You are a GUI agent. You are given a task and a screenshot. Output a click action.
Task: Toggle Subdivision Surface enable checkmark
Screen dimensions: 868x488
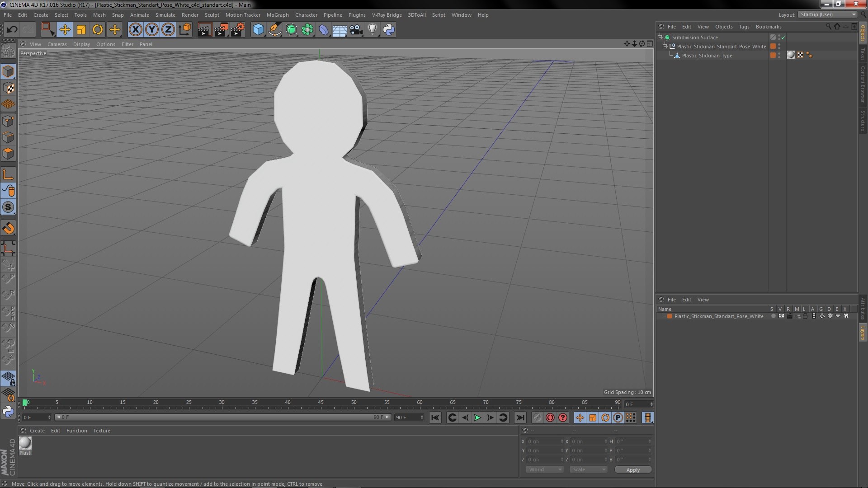[x=783, y=38]
